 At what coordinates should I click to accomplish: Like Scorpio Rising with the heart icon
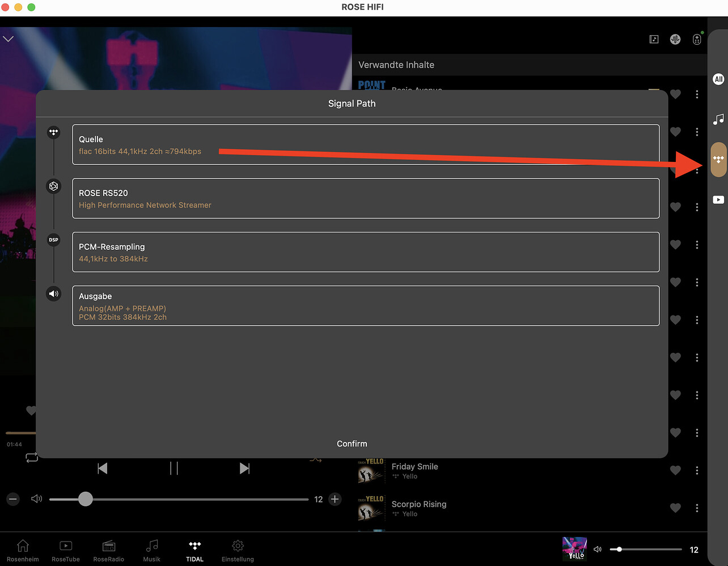[675, 508]
